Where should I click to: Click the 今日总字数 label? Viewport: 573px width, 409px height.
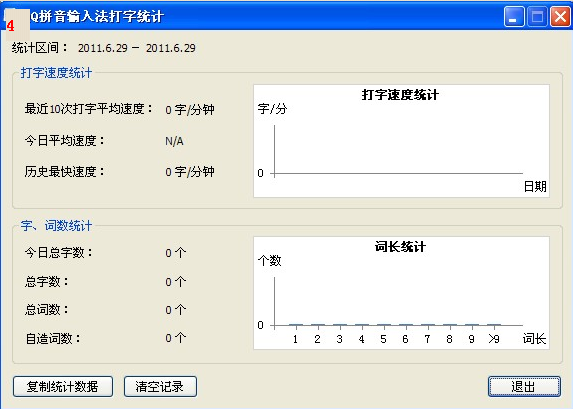58,252
